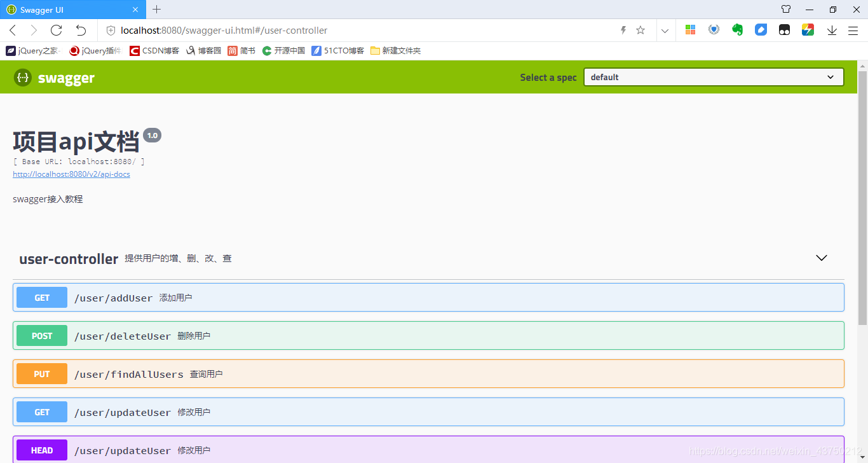Expand the GET /user/addUser operation
868x463 pixels.
[x=428, y=298]
